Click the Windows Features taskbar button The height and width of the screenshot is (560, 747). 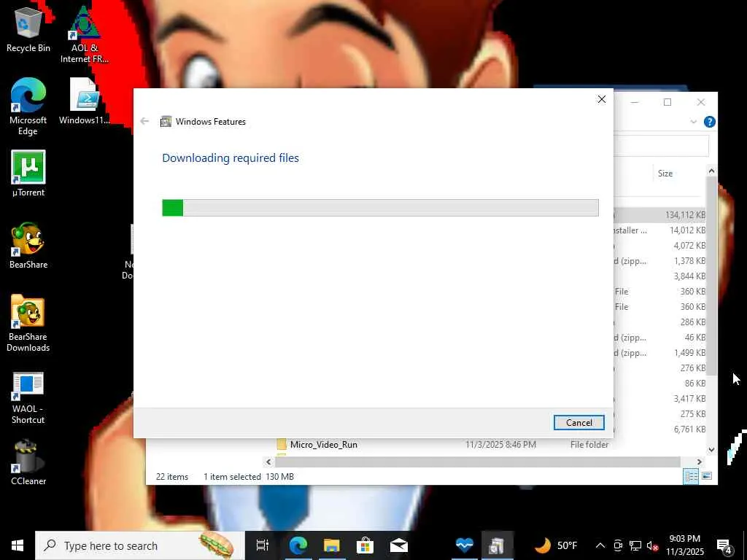[x=496, y=545]
